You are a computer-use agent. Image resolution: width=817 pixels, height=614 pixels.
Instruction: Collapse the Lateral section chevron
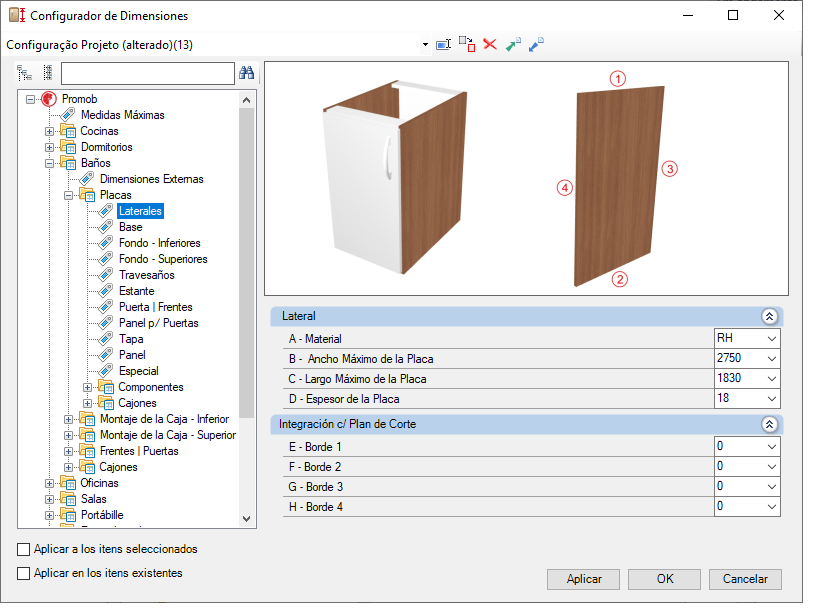click(x=769, y=316)
